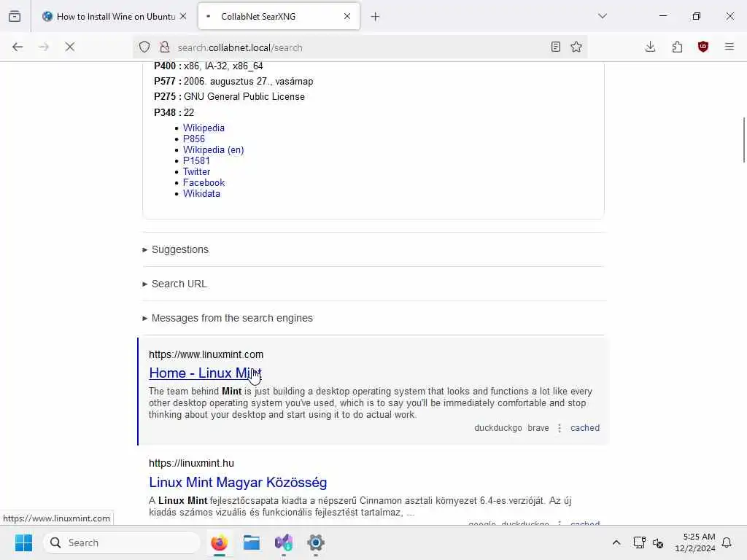Image resolution: width=747 pixels, height=560 pixels.
Task: Open the first Wikipedia link in infobox
Action: point(204,128)
